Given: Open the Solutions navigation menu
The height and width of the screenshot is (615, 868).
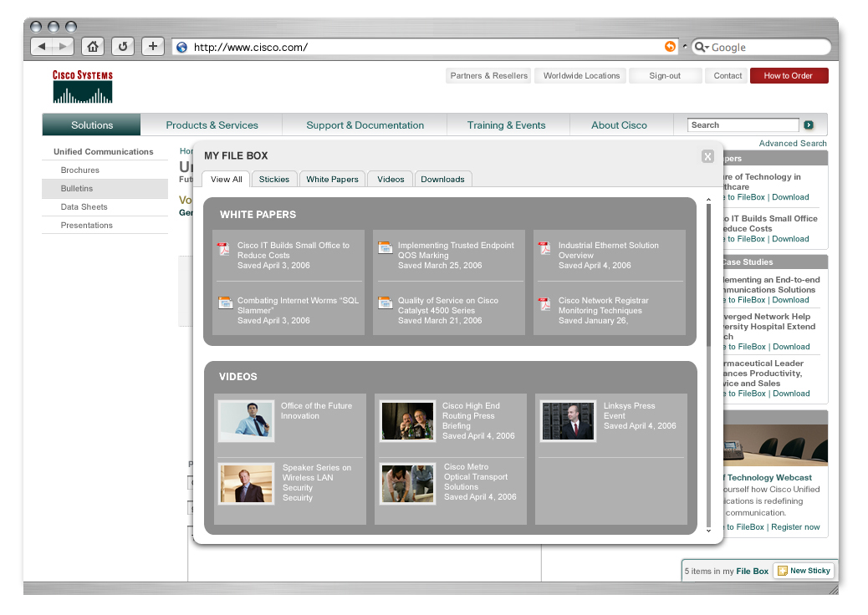Looking at the screenshot, I should click(x=91, y=125).
